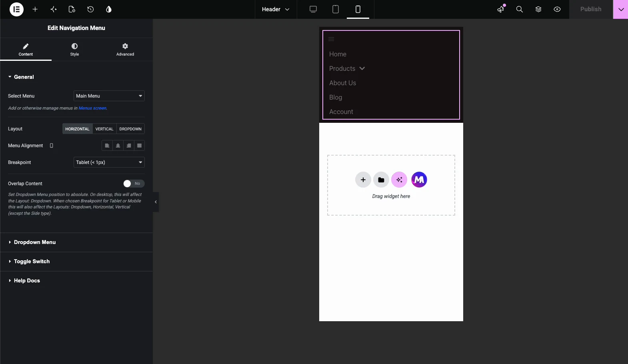Image resolution: width=628 pixels, height=364 pixels.
Task: Open the finder search icon
Action: click(x=520, y=9)
